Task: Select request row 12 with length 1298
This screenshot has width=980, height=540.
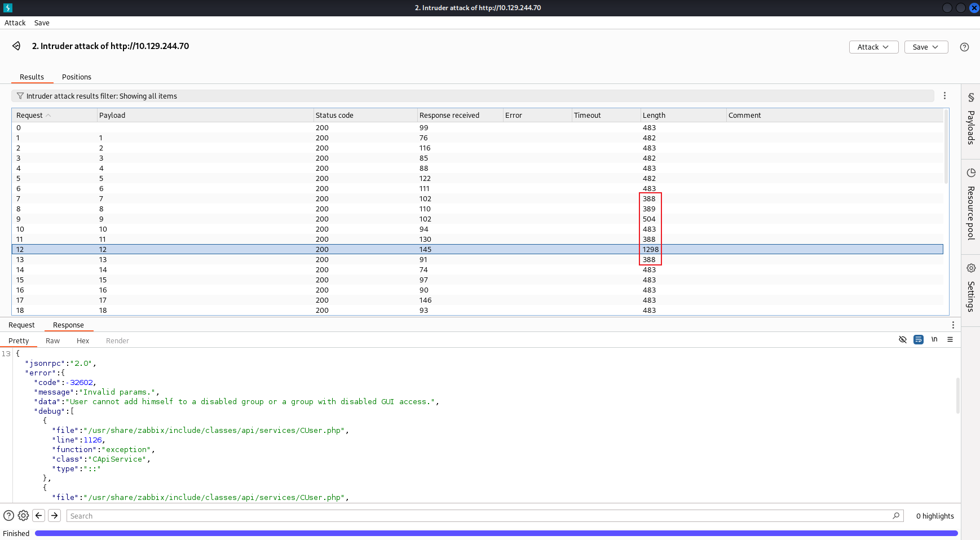Action: 477,249
